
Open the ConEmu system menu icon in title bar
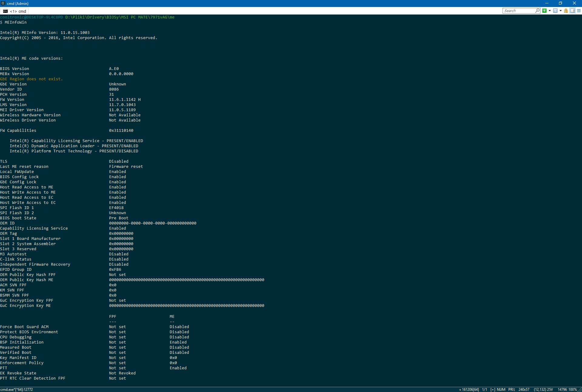click(3, 3)
